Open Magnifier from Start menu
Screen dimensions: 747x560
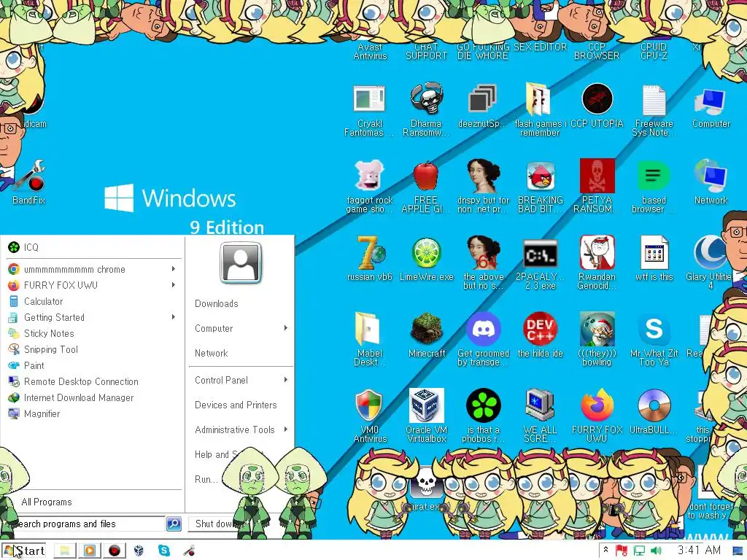pyautogui.click(x=93, y=414)
